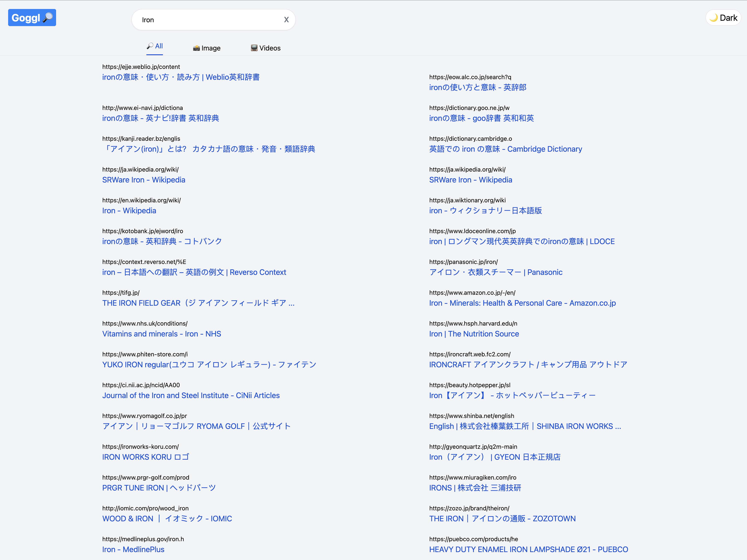This screenshot has width=747, height=560.
Task: Select the All results tab
Action: 155,46
